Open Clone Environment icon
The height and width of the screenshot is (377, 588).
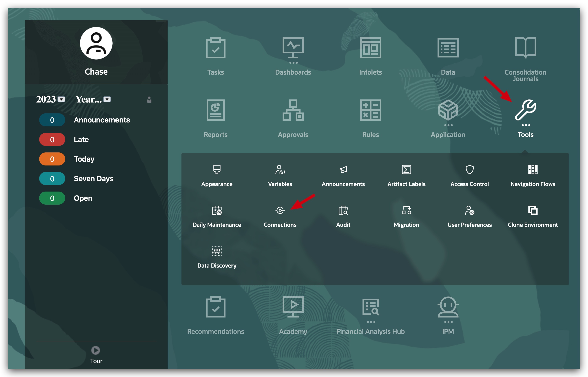point(533,210)
